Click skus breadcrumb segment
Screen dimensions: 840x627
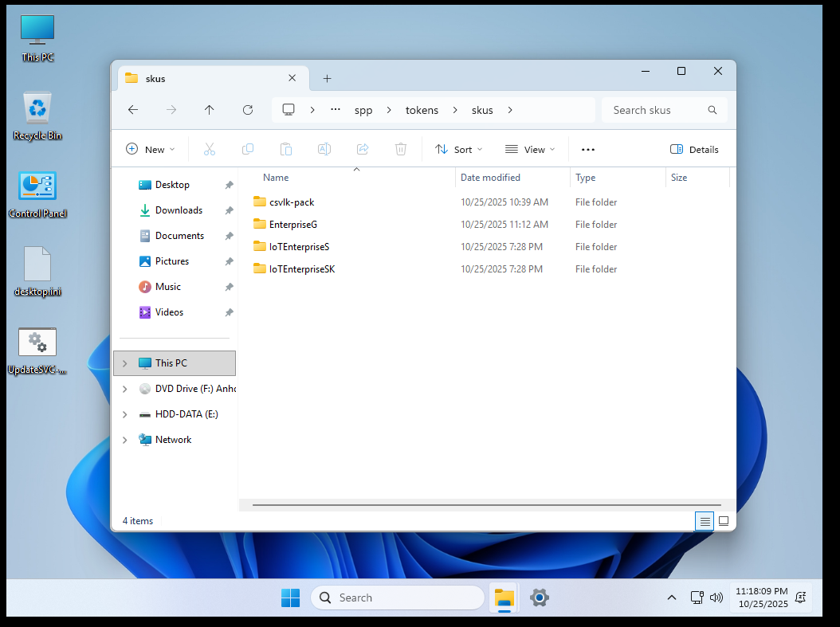click(x=482, y=110)
